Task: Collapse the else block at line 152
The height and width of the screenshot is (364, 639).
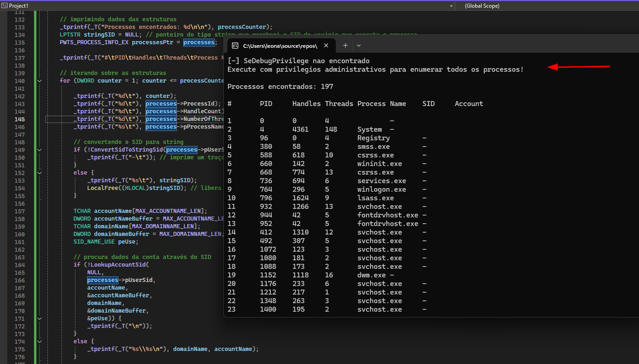Action: (40, 173)
